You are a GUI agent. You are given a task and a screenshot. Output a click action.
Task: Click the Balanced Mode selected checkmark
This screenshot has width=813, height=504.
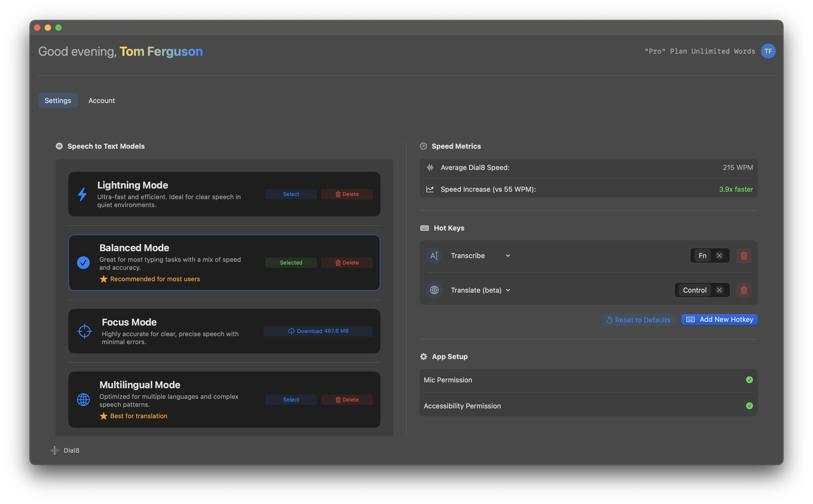click(83, 263)
